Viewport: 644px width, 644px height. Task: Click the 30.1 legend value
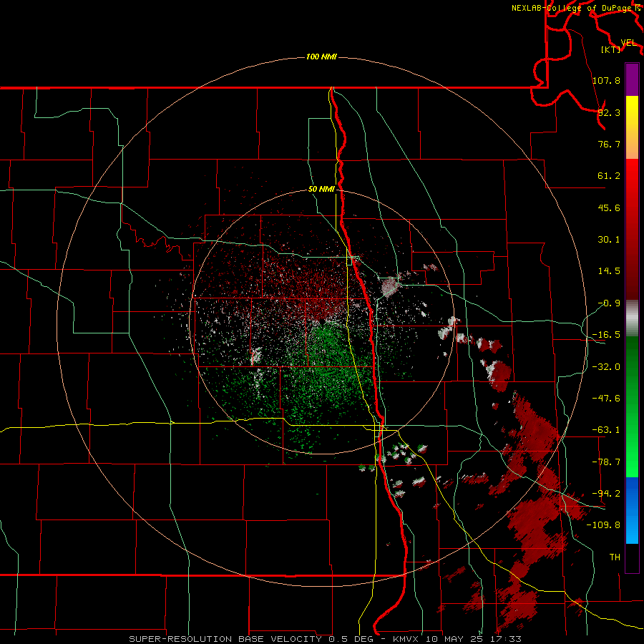coord(609,240)
